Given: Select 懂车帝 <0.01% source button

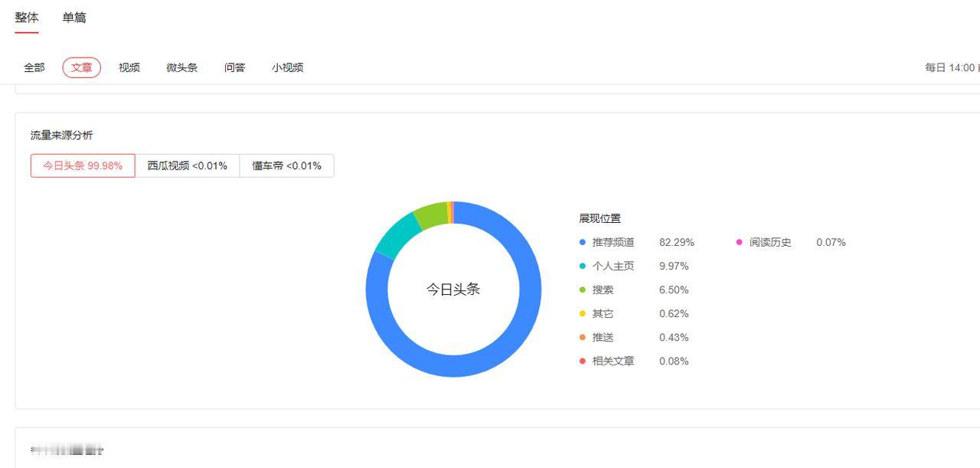Looking at the screenshot, I should 287,165.
